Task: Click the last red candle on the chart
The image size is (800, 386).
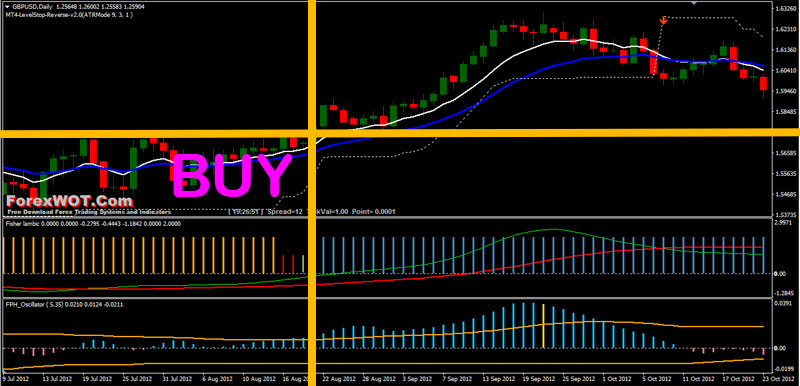Action: tap(763, 84)
